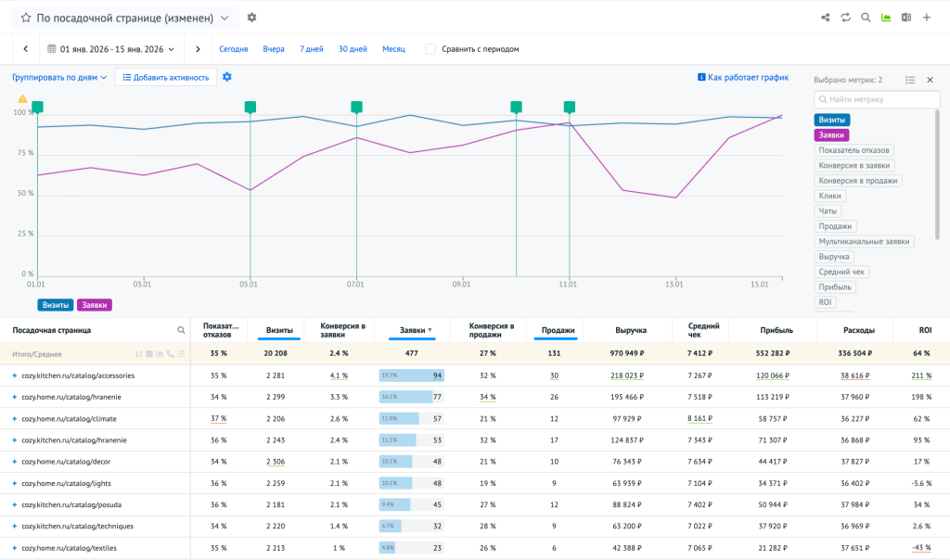
Task: Select the Месяц quick period
Action: [393, 49]
